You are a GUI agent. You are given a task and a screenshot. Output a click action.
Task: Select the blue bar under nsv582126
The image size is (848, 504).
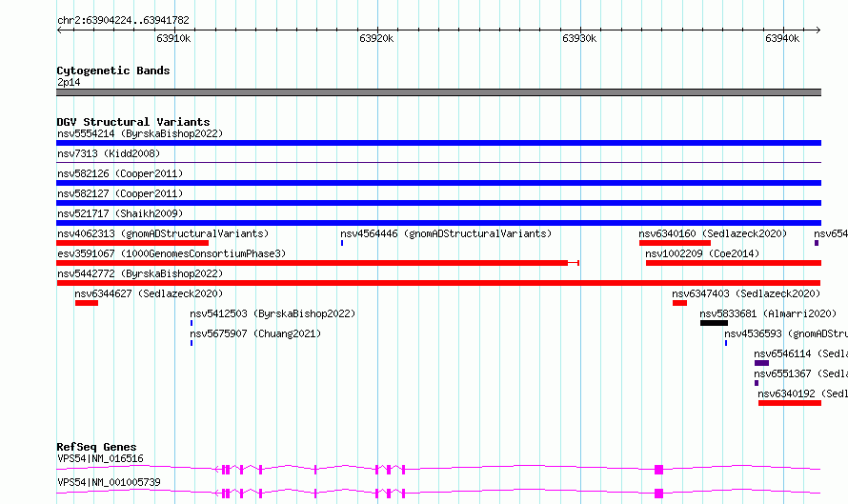point(438,183)
